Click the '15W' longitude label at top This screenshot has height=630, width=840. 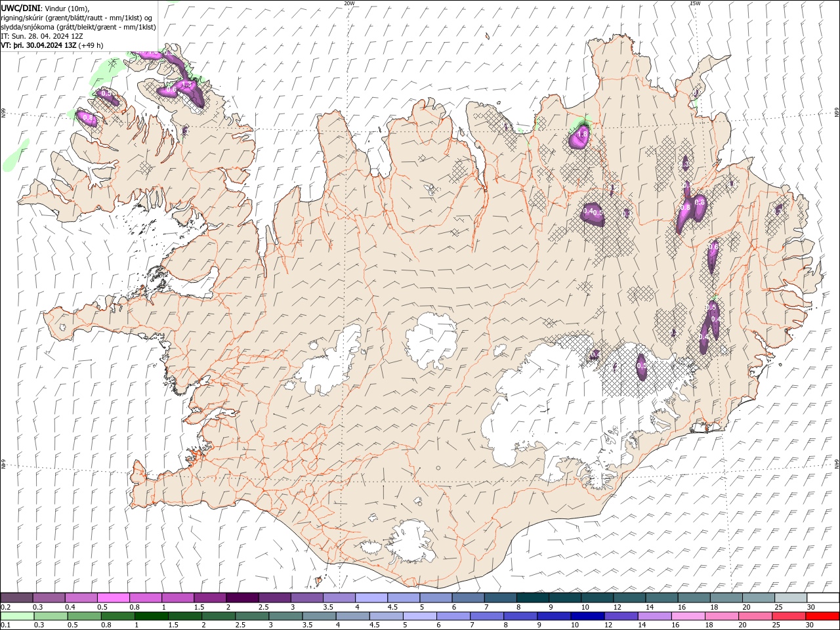pyautogui.click(x=695, y=3)
